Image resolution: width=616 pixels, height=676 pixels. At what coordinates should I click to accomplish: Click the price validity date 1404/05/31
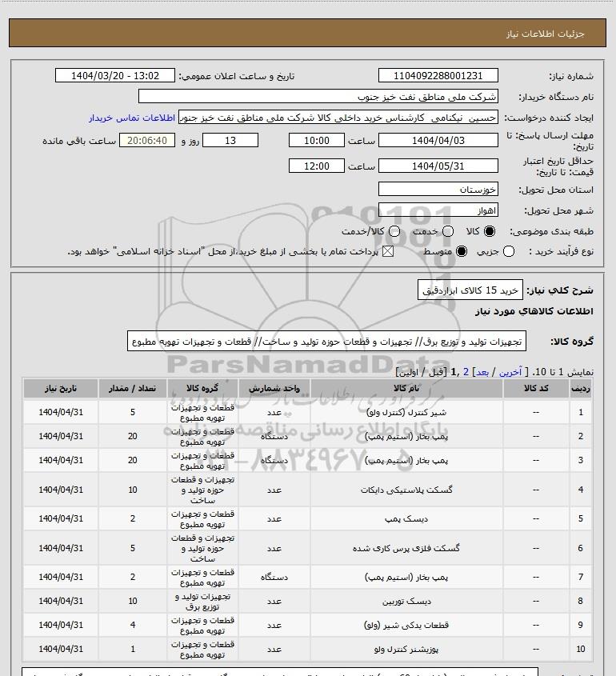[438, 166]
